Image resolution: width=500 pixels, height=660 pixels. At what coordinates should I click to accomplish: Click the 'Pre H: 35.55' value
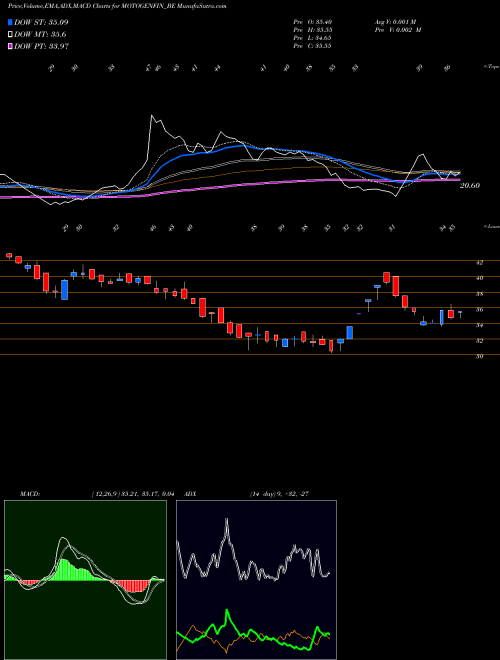[313, 30]
